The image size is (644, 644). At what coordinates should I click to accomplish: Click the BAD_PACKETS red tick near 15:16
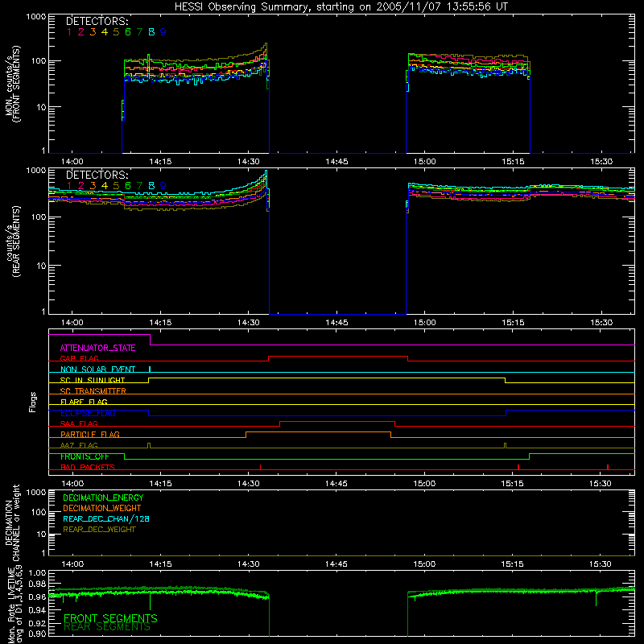[x=518, y=467]
